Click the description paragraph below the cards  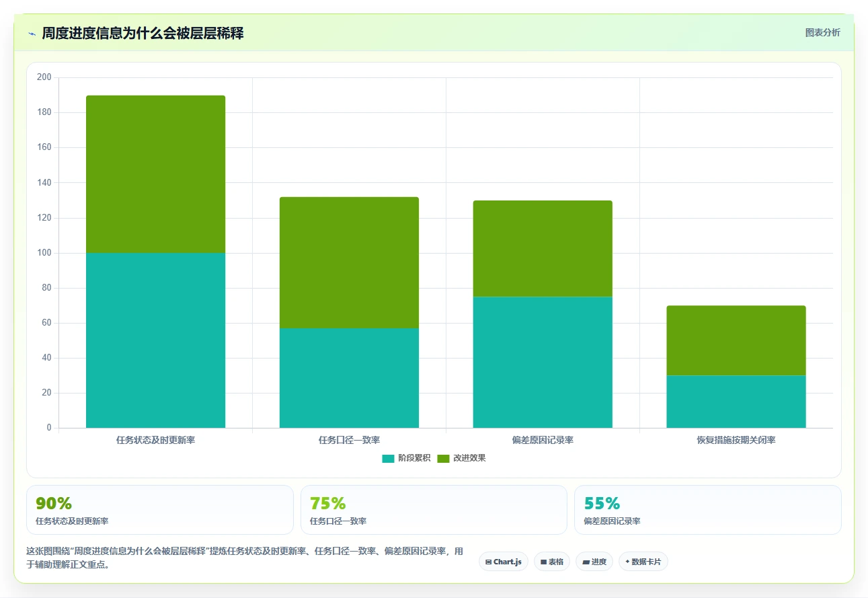(245, 558)
